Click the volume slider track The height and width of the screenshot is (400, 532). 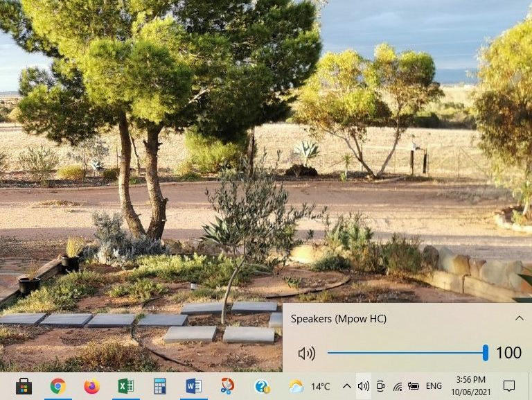(408, 353)
